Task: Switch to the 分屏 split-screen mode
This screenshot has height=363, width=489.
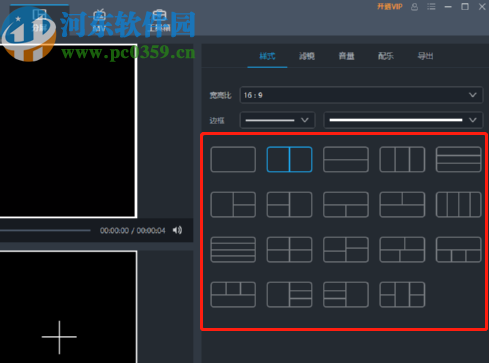Action: coord(39,20)
